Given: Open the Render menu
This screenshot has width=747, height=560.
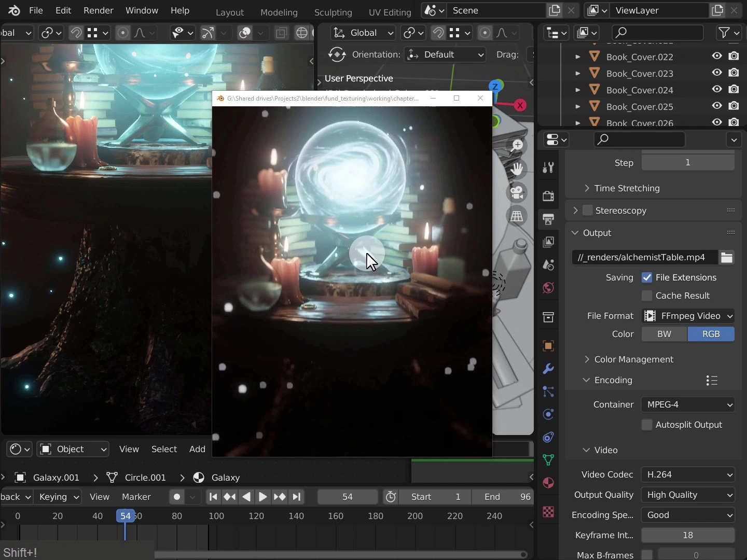Looking at the screenshot, I should pos(98,10).
